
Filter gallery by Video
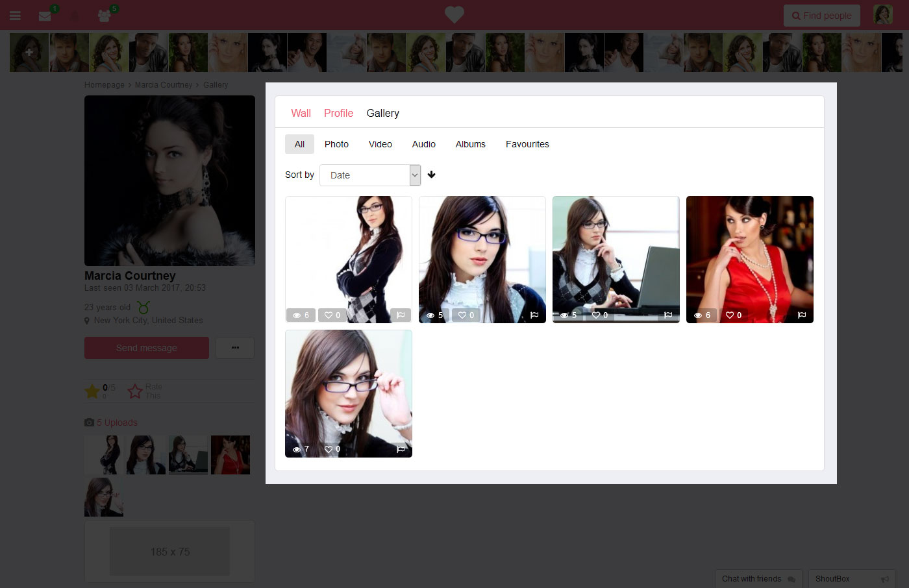pyautogui.click(x=380, y=144)
